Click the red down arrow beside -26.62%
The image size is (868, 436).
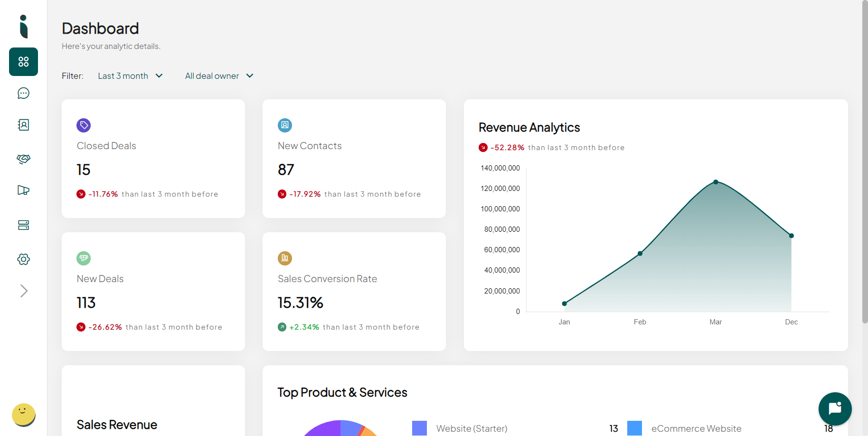tap(81, 327)
